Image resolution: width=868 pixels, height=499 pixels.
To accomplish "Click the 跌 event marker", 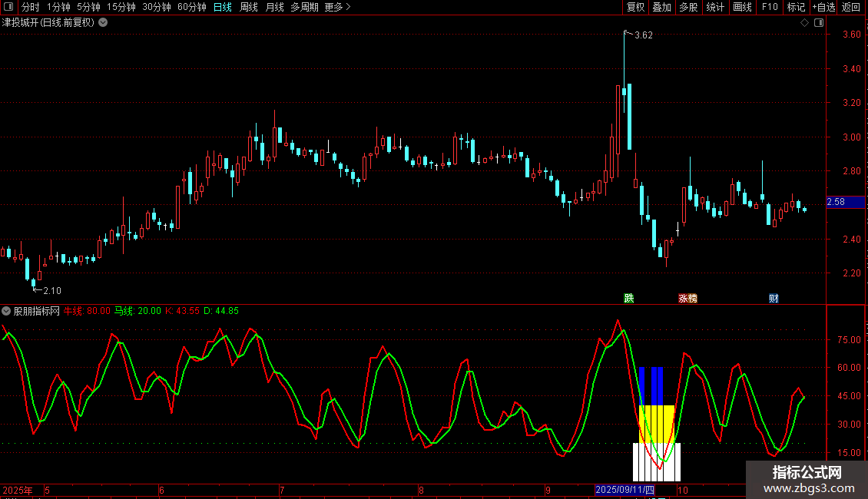I will [629, 298].
